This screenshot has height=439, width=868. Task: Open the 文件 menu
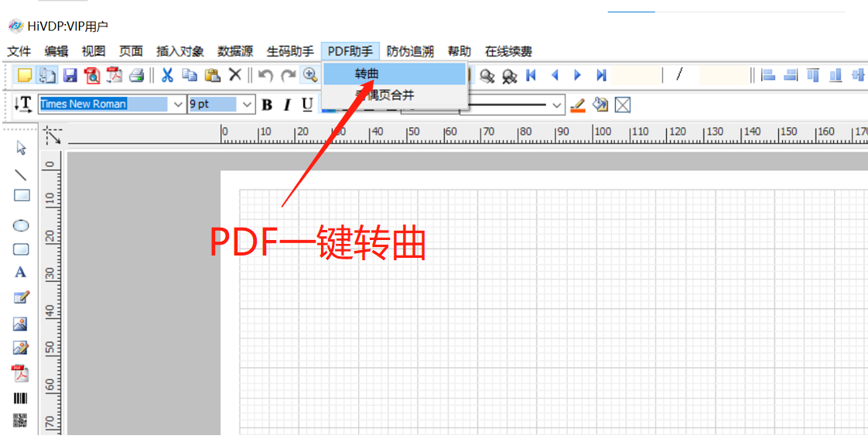pos(19,52)
